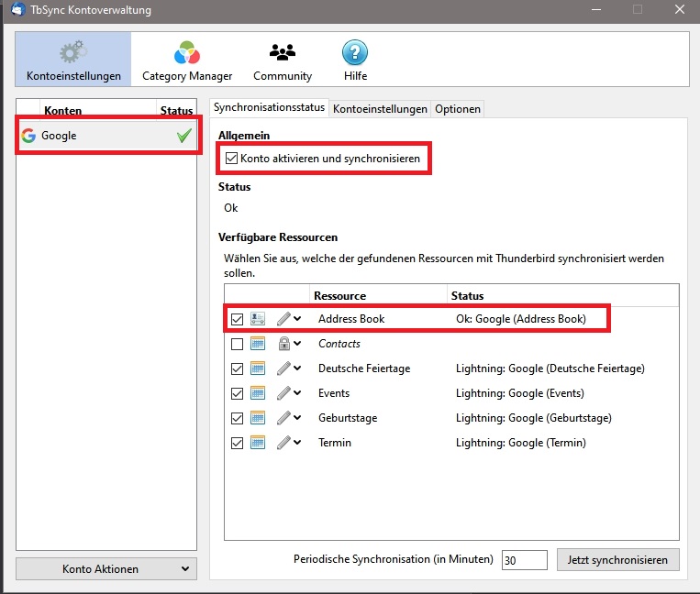Screen dimensions: 700x594
Task: Click the pencil icon of Geburtstage
Action: [283, 418]
